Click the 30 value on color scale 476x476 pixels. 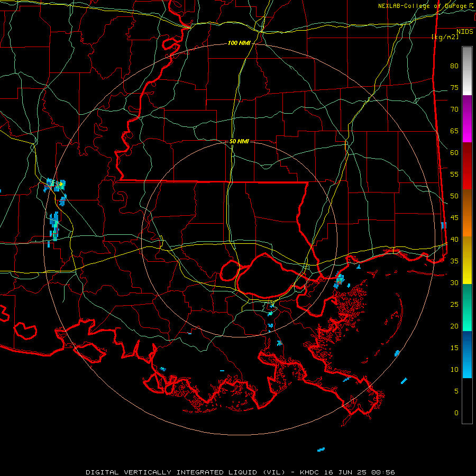pos(454,283)
